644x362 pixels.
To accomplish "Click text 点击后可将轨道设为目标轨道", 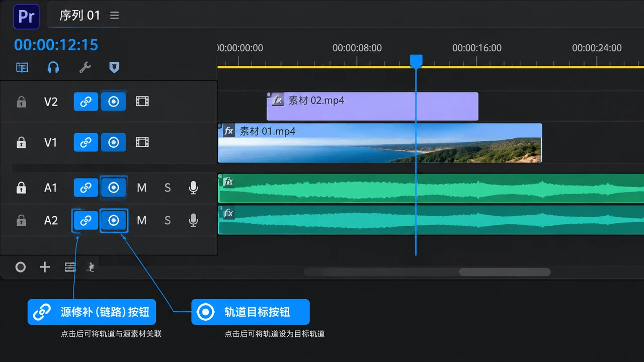I will (275, 334).
